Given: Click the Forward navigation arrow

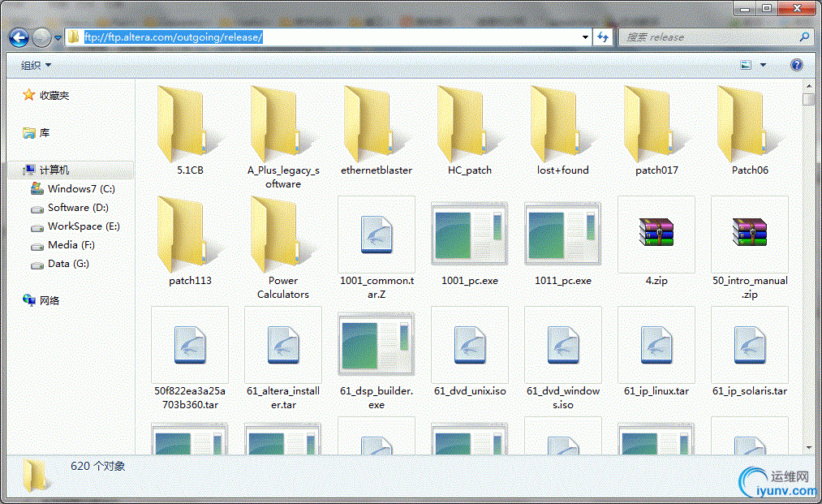Looking at the screenshot, I should click(x=41, y=37).
